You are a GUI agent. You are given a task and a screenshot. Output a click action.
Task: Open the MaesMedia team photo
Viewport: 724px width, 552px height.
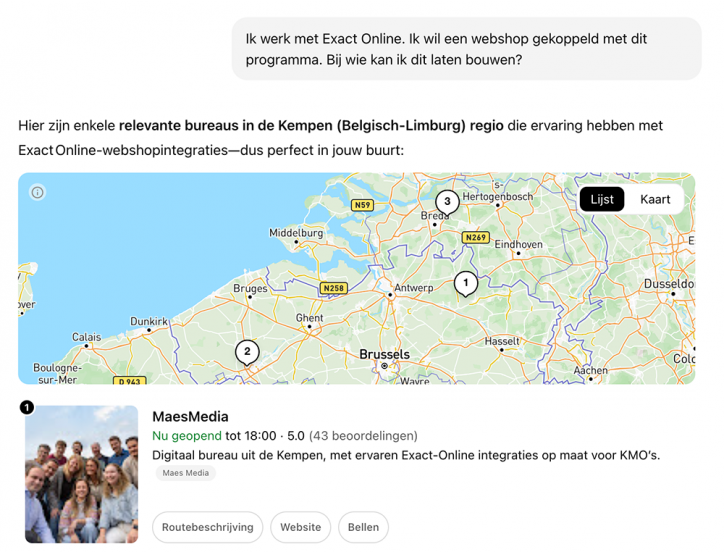pyautogui.click(x=81, y=474)
